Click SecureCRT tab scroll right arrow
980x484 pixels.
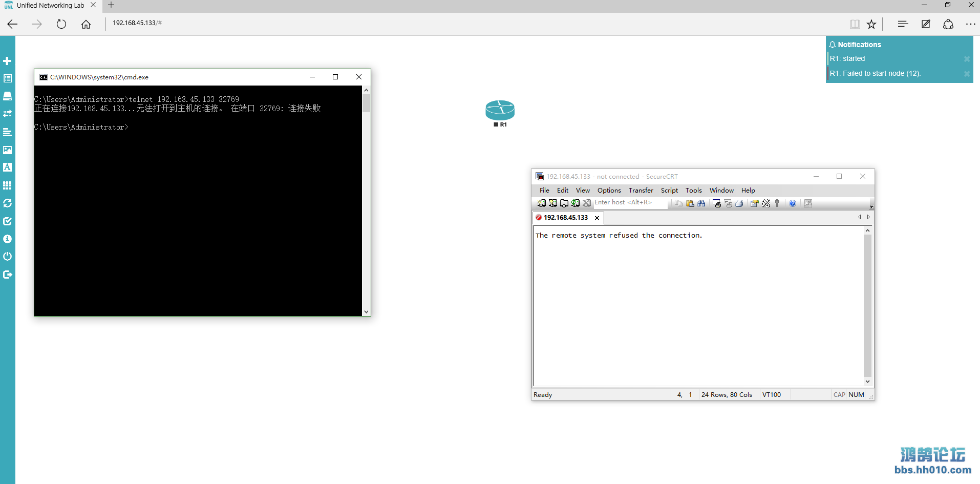pos(868,217)
